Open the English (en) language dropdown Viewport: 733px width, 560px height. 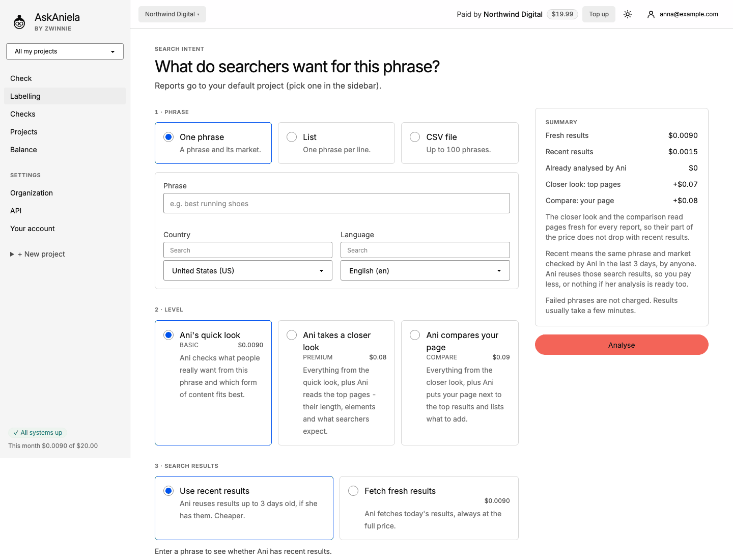click(x=425, y=270)
